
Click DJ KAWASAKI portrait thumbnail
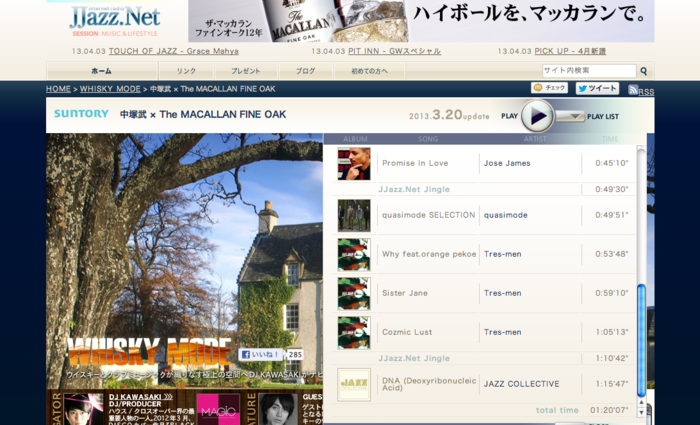[83, 409]
